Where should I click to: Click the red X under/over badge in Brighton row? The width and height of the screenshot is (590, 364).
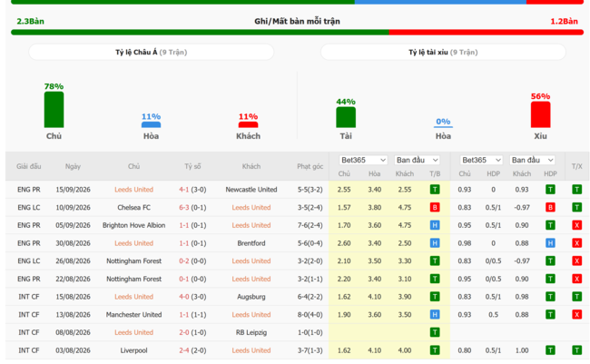[576, 225]
